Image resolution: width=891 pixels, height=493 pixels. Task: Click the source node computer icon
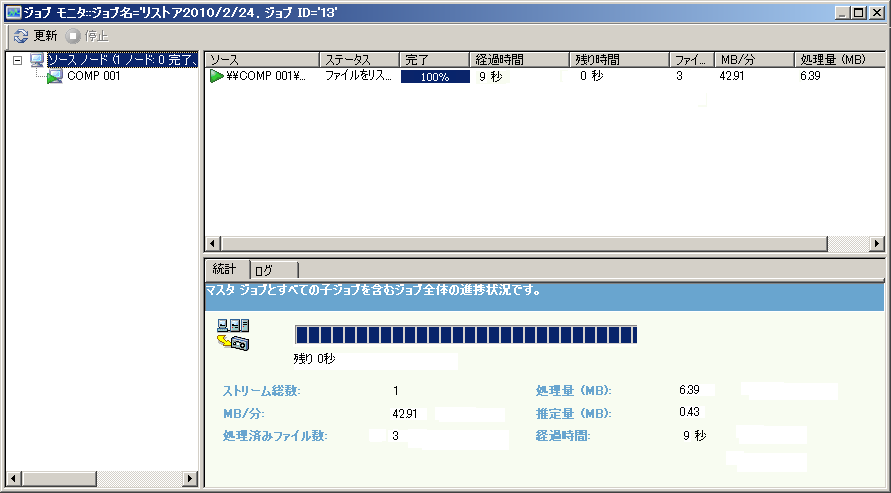[38, 60]
